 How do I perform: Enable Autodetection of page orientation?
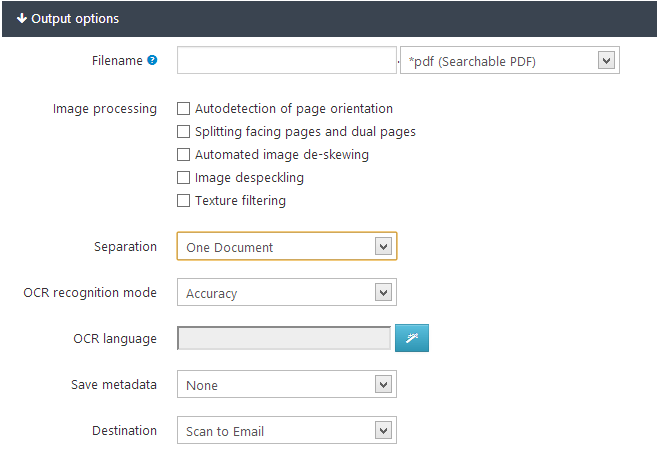click(x=183, y=109)
